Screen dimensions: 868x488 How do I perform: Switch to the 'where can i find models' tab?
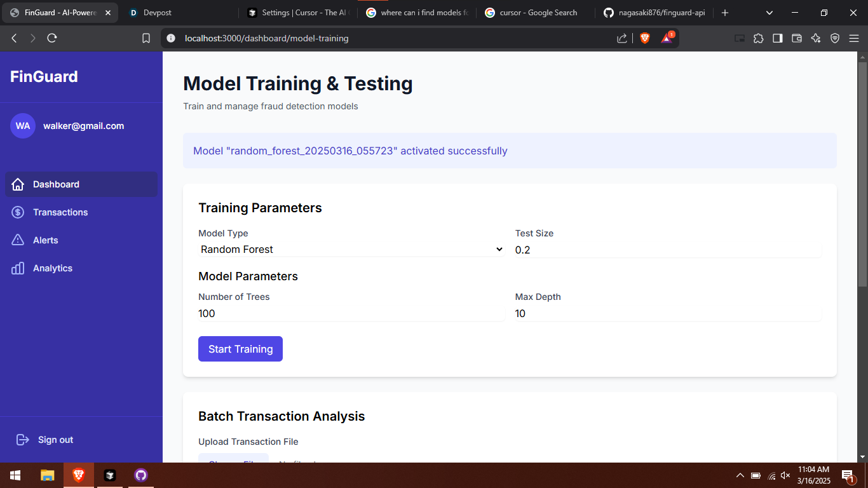point(417,13)
